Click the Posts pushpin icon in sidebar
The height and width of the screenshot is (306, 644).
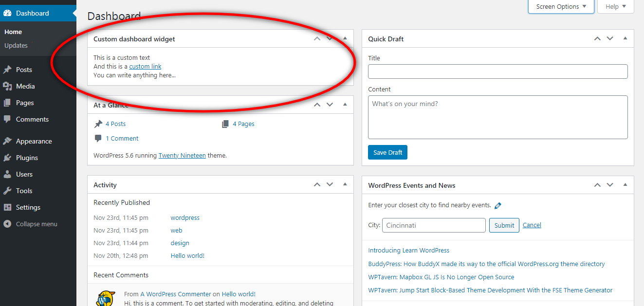(x=7, y=70)
